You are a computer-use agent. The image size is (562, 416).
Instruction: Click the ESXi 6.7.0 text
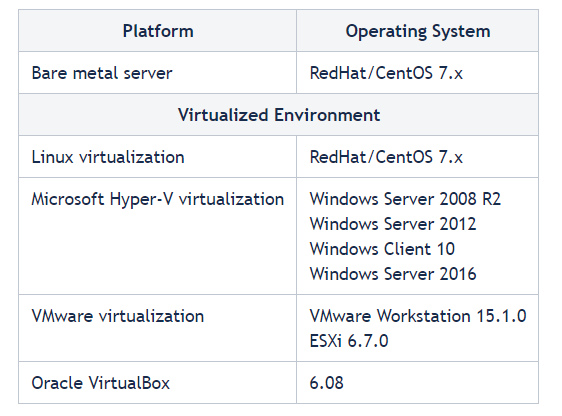(349, 341)
